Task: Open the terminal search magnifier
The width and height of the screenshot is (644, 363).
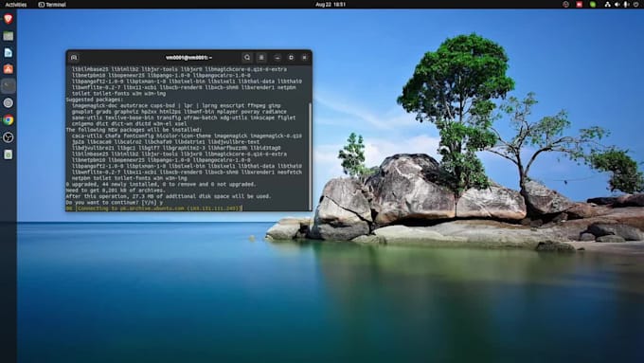Action: (x=247, y=58)
